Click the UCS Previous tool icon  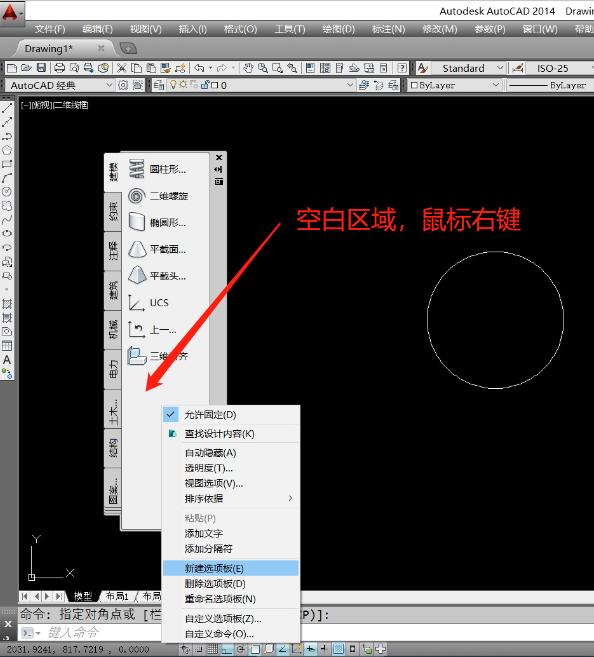(137, 329)
